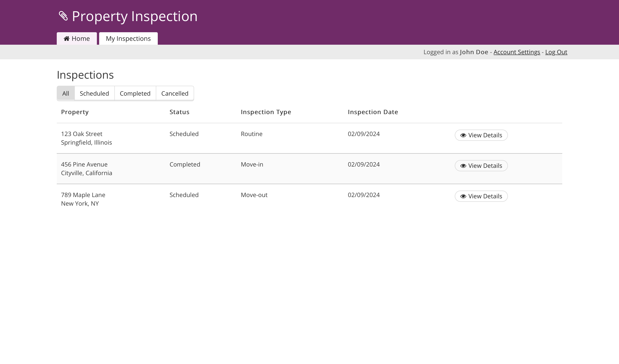Go to the Home tab
Image resolution: width=619 pixels, height=364 pixels.
pos(77,38)
